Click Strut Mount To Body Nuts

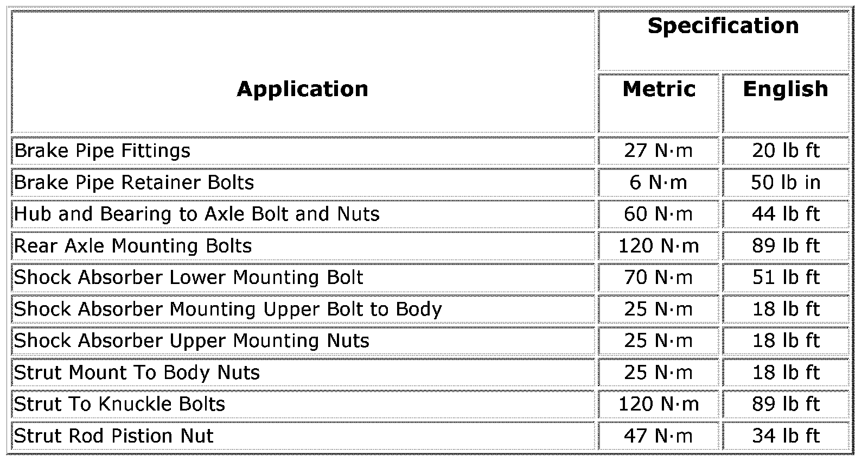tap(136, 373)
